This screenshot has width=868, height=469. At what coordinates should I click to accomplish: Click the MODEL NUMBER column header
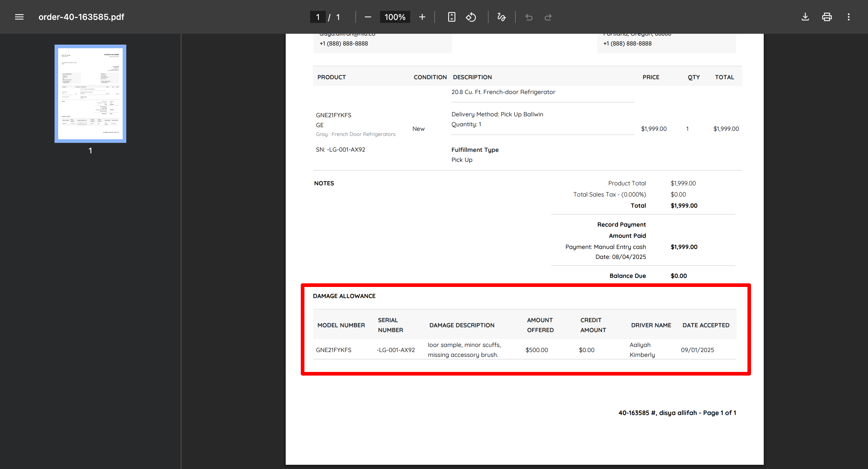[341, 326]
